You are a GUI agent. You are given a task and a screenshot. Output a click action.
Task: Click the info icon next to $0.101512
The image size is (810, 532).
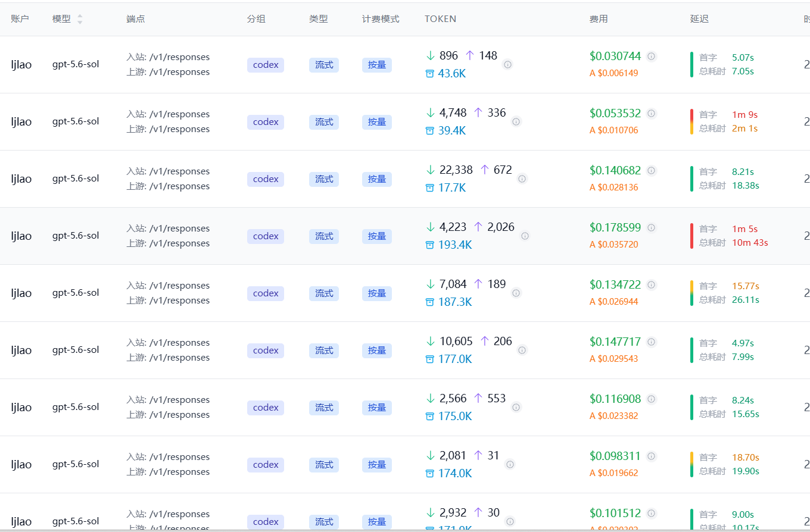tap(652, 514)
